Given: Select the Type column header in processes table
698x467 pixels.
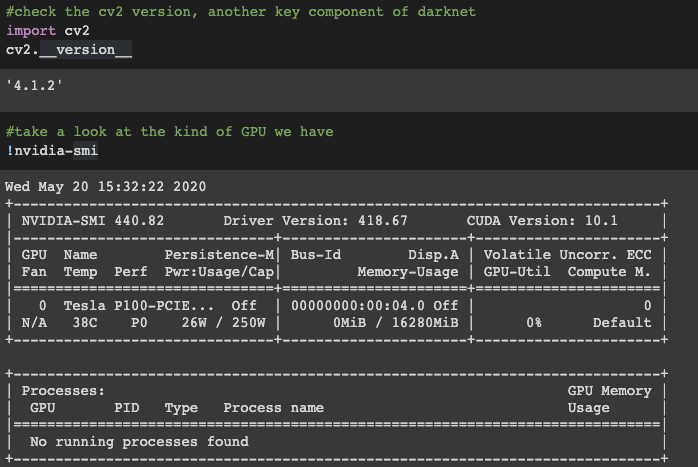Looking at the screenshot, I should pos(181,408).
